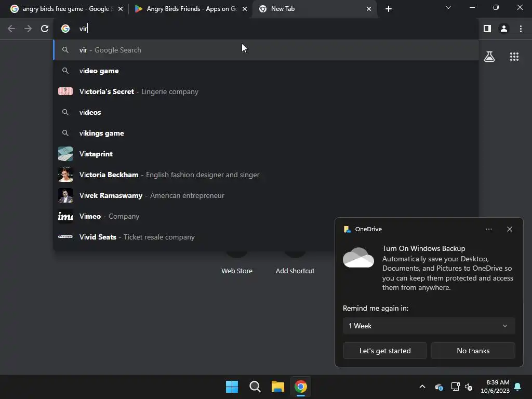Open File Explorer from taskbar
532x399 pixels.
point(278,387)
